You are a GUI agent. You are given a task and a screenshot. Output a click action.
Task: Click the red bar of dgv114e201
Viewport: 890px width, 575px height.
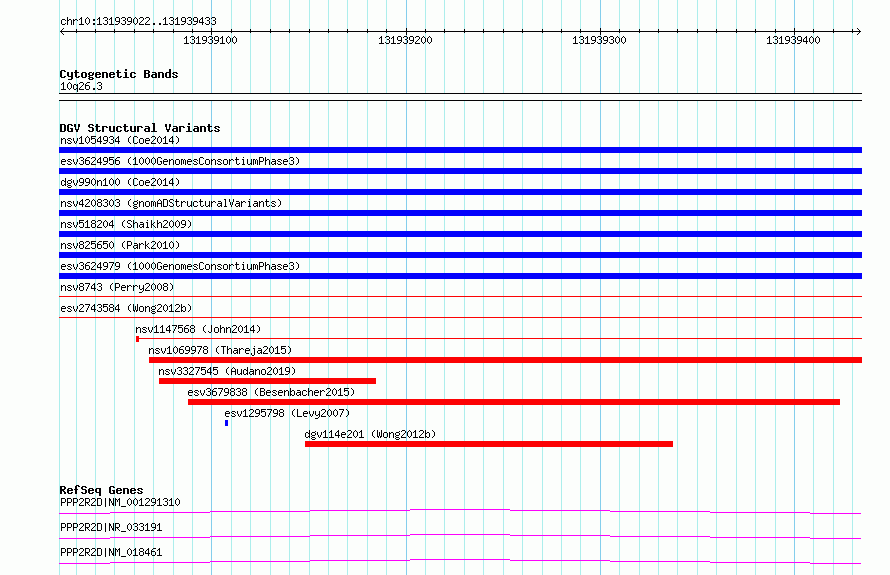[489, 444]
